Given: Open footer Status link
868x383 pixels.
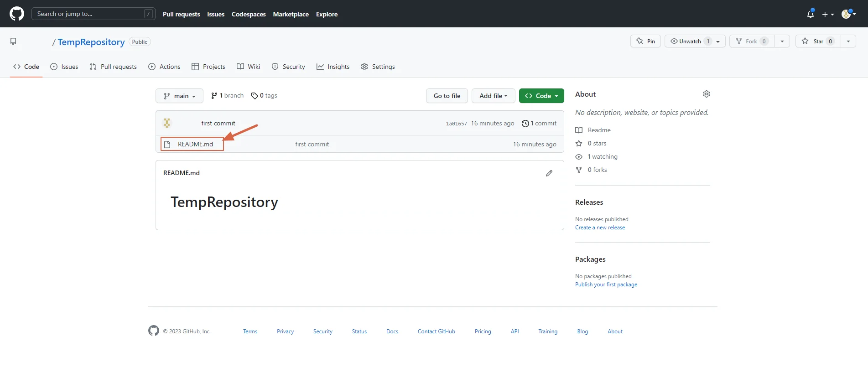Looking at the screenshot, I should tap(359, 331).
